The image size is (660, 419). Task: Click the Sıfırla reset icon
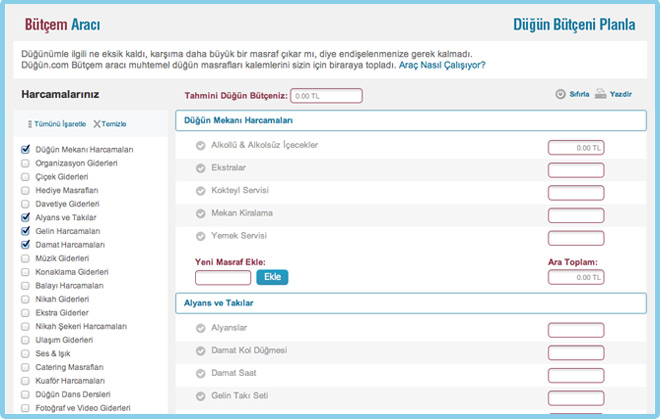coord(560,95)
